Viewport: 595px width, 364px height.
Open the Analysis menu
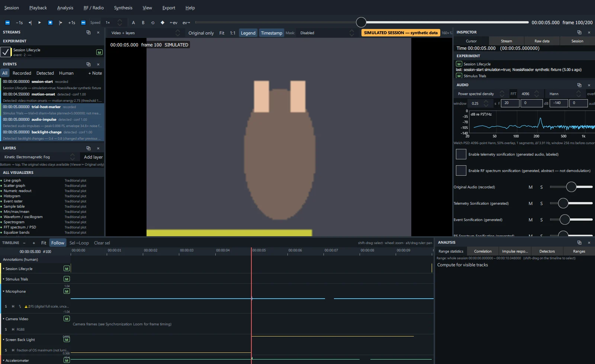tap(65, 8)
